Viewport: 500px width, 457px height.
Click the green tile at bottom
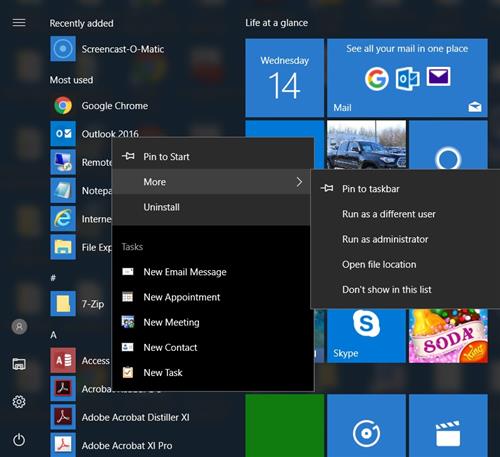(285, 426)
